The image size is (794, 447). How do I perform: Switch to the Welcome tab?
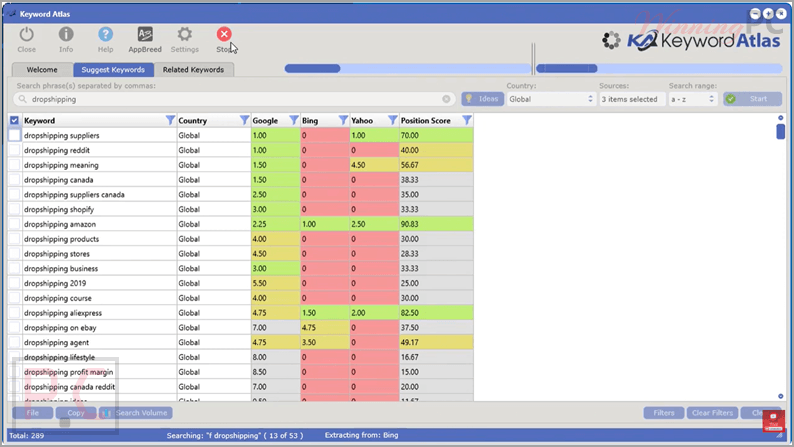click(x=42, y=69)
